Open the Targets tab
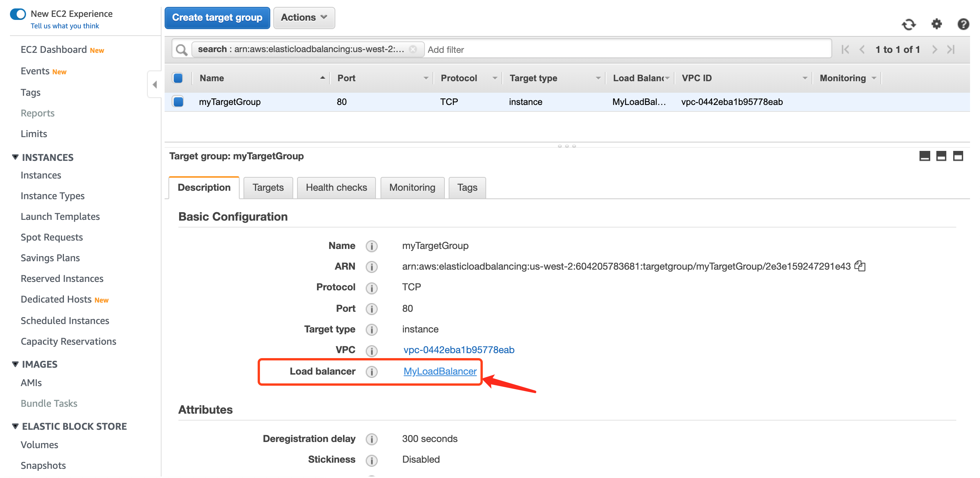980x478 pixels. (x=268, y=188)
